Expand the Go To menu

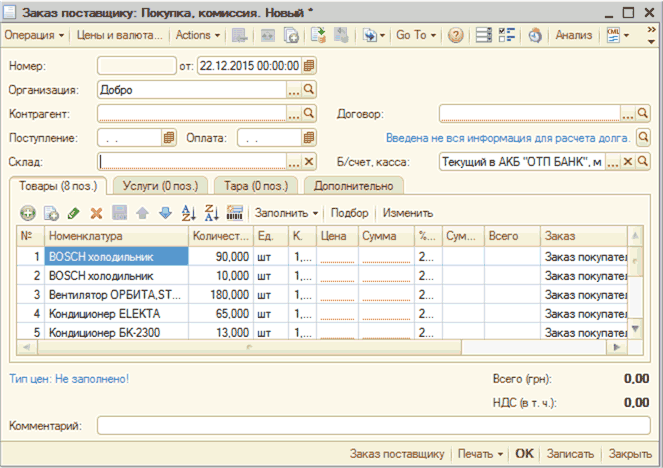pos(416,35)
